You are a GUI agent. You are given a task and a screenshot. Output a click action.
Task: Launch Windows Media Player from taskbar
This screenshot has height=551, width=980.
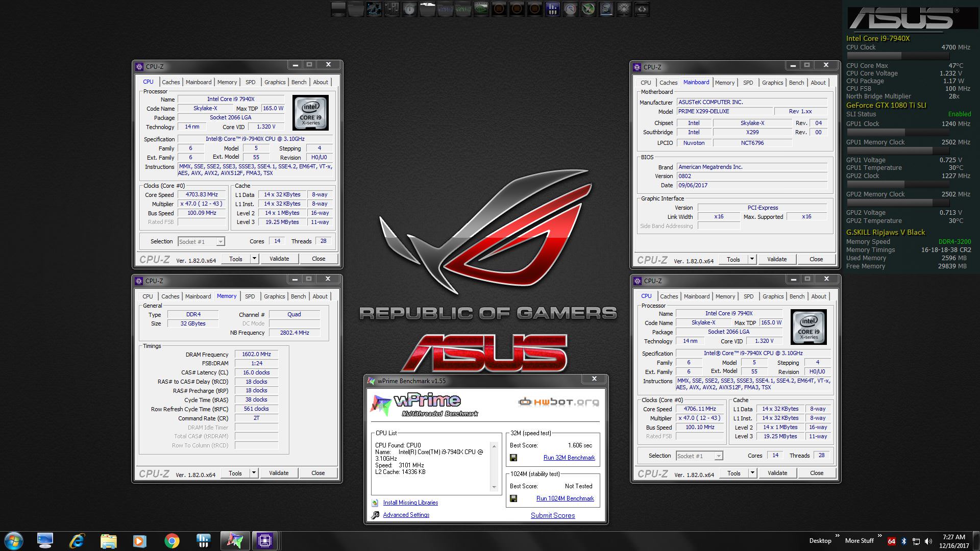click(140, 540)
